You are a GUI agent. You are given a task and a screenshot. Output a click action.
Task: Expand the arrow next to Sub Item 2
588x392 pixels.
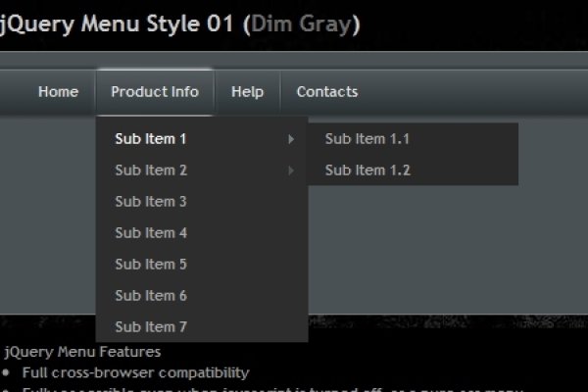click(291, 171)
